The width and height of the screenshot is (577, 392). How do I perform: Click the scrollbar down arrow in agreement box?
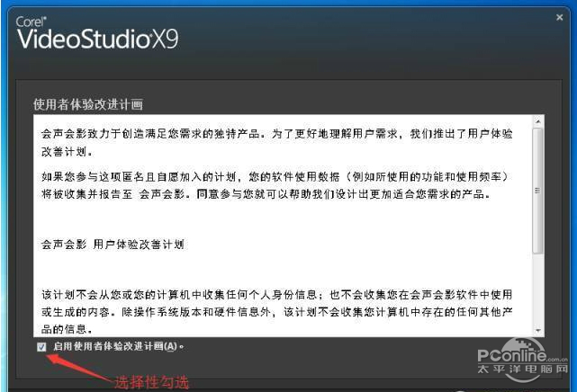pos(538,331)
